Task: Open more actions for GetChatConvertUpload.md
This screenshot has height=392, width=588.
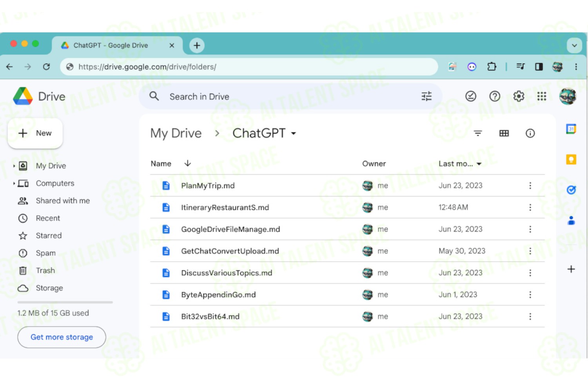Action: (x=530, y=251)
